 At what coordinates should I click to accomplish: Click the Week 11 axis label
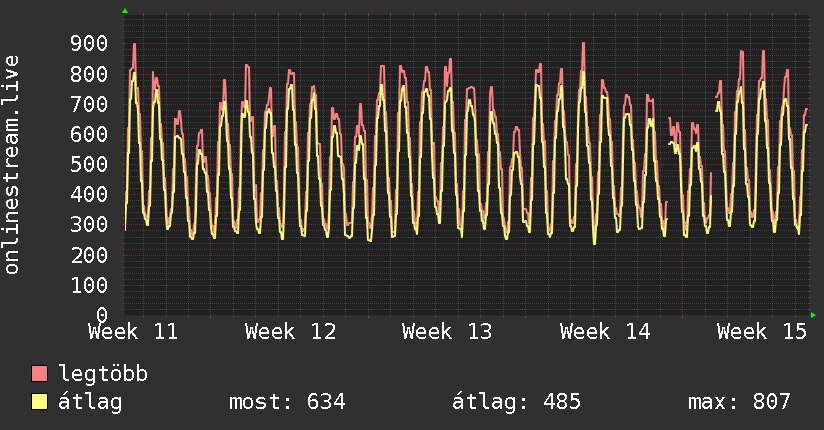[133, 332]
